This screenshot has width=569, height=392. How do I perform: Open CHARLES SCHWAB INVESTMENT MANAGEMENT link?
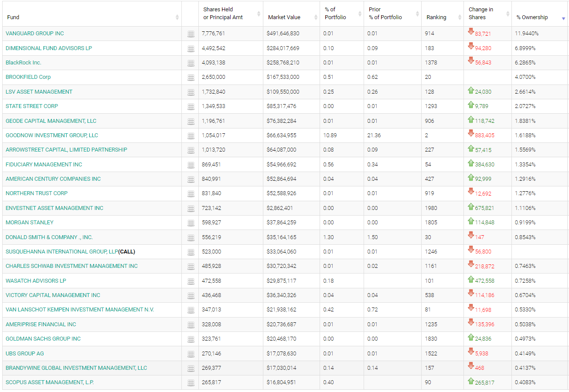72,266
